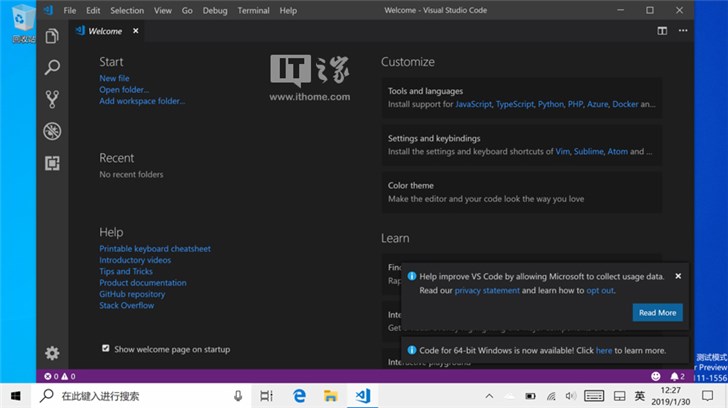728x408 pixels.
Task: Dismiss the usage data notification
Action: (x=678, y=276)
